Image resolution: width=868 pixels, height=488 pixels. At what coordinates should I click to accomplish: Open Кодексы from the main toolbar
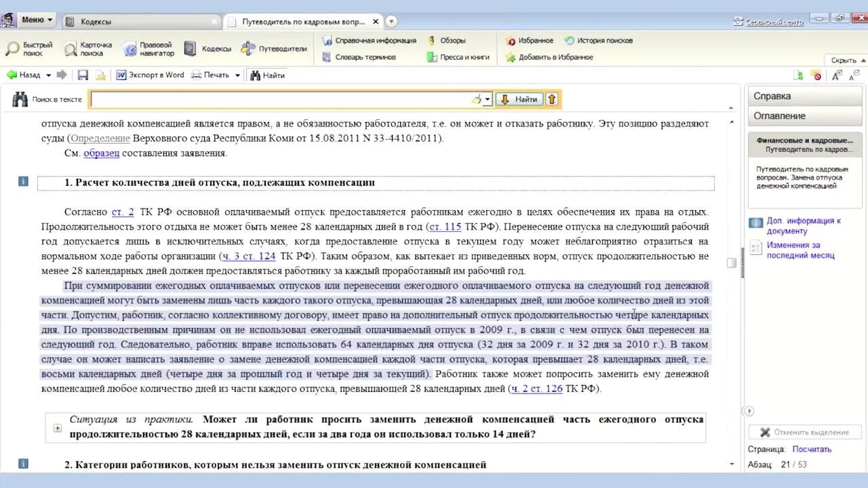(x=208, y=49)
